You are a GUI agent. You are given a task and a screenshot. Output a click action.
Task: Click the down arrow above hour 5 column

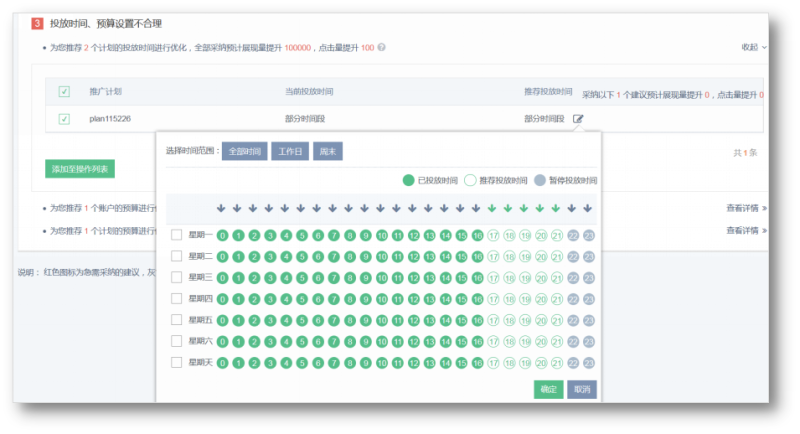click(x=301, y=208)
